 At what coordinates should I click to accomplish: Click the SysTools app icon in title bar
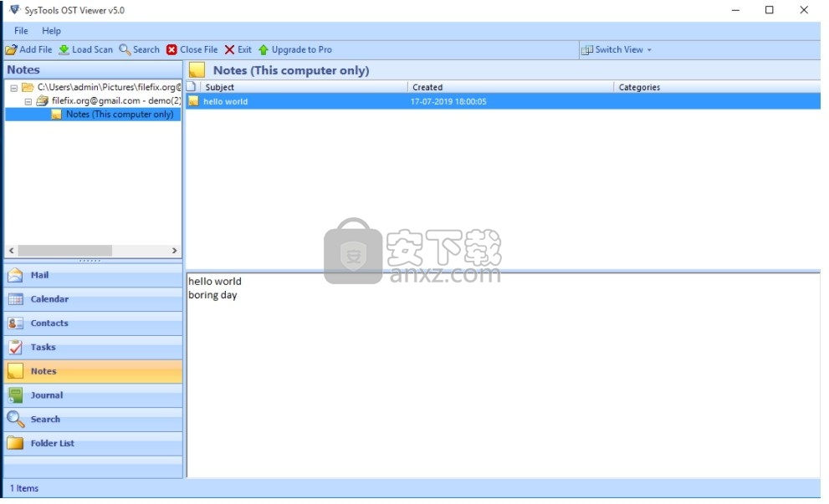pyautogui.click(x=15, y=9)
